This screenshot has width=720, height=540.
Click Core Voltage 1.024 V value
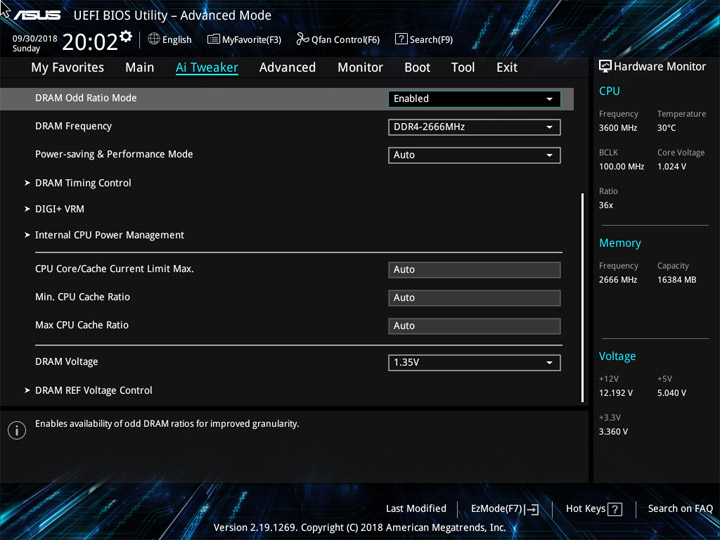[x=672, y=167]
